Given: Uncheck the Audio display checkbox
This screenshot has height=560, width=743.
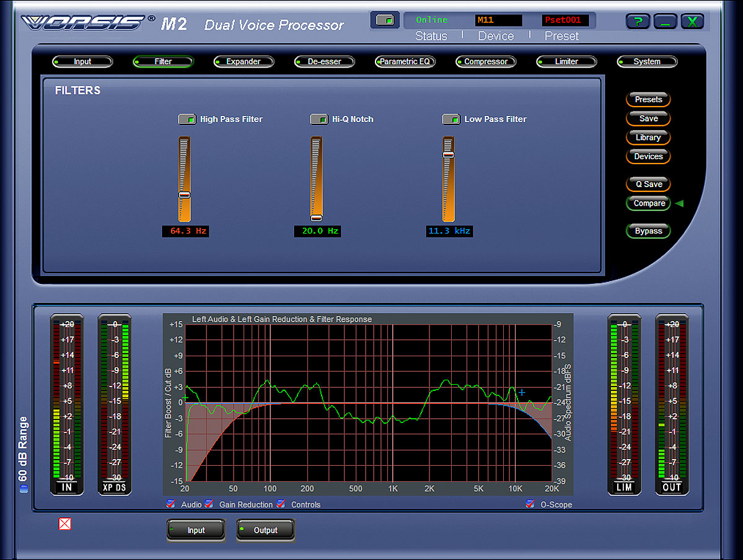Looking at the screenshot, I should click(170, 504).
